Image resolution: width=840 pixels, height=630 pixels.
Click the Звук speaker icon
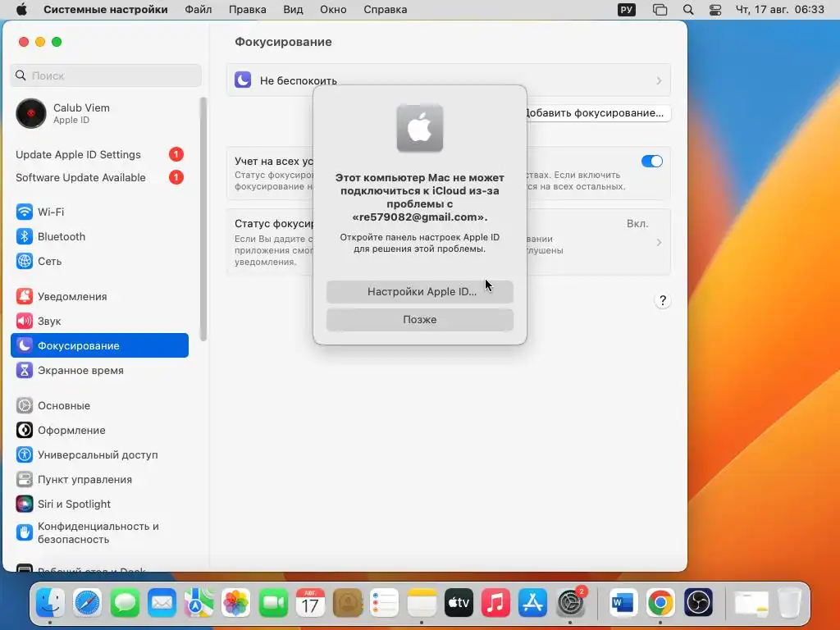[x=24, y=321]
